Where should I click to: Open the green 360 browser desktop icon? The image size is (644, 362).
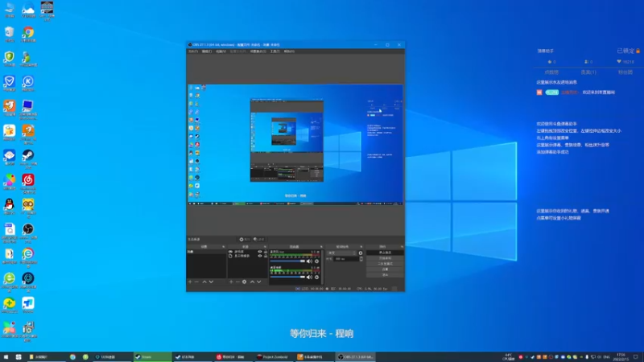pyautogui.click(x=9, y=278)
